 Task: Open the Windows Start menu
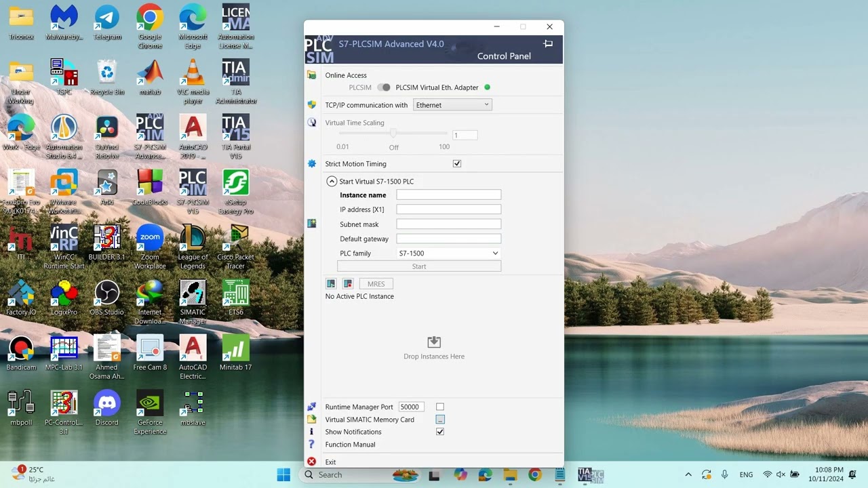283,474
